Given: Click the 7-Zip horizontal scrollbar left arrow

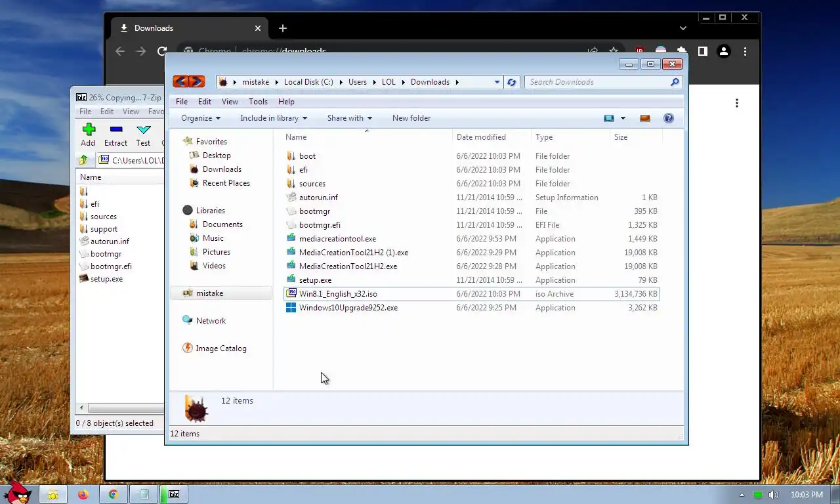Looking at the screenshot, I should pos(81,408).
